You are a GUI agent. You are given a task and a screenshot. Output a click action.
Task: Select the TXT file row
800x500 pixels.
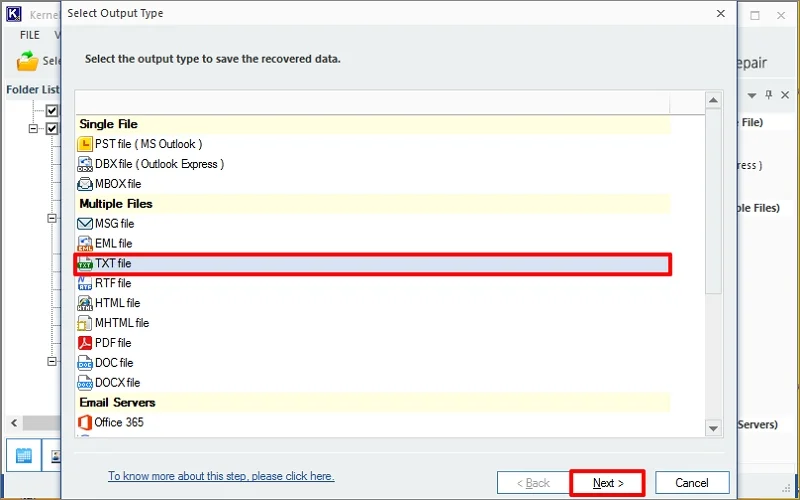372,264
